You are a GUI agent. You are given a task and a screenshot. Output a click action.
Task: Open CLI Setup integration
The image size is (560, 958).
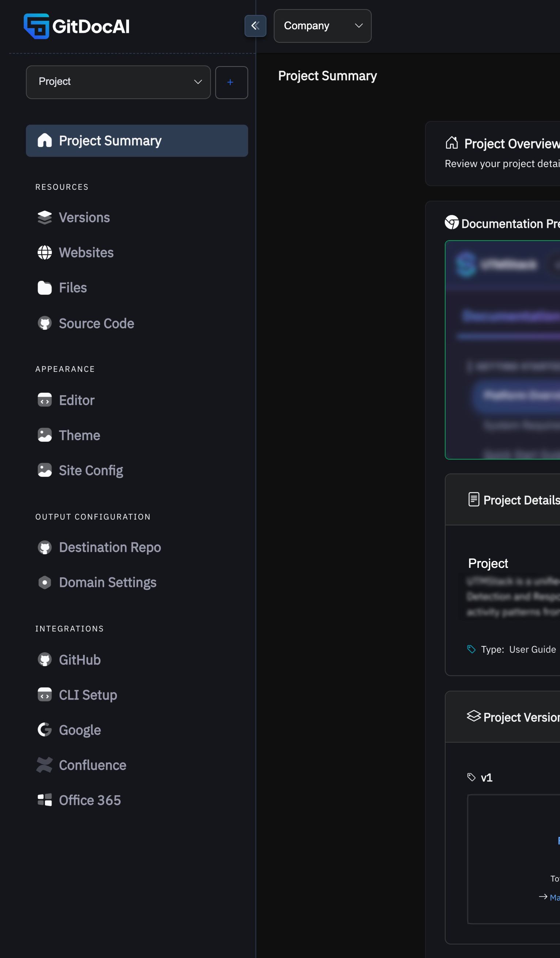88,695
